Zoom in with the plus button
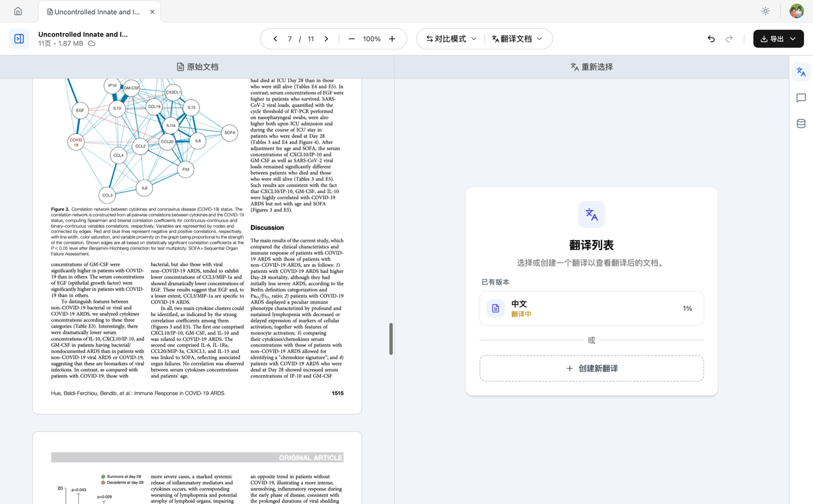 (x=392, y=39)
